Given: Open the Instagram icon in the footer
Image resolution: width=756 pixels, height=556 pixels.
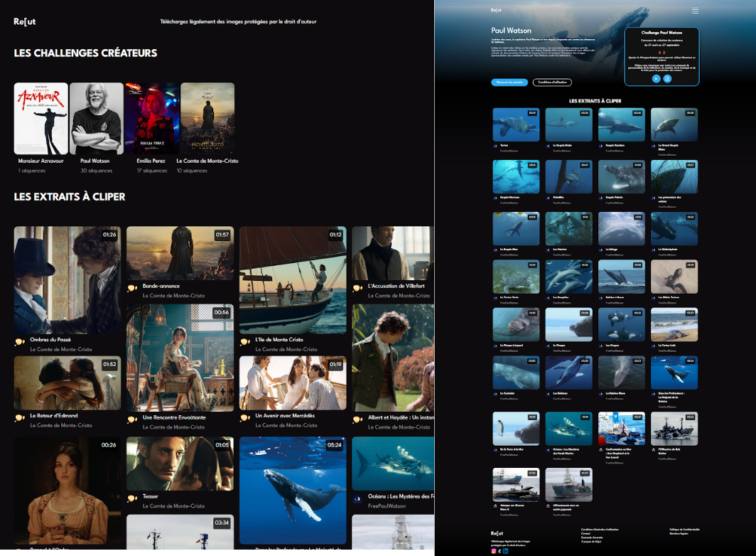Looking at the screenshot, I should (x=493, y=551).
